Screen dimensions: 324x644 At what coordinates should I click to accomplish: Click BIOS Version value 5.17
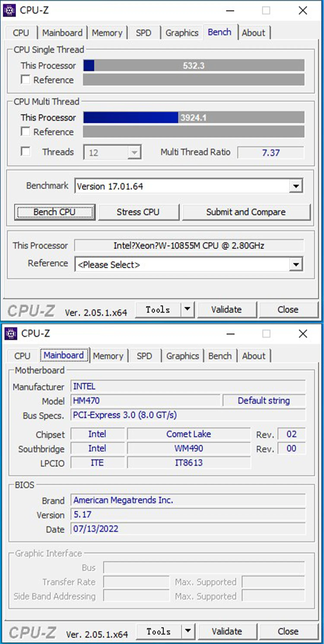coord(188,514)
